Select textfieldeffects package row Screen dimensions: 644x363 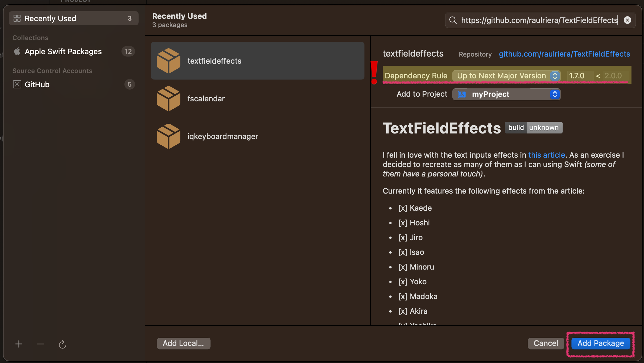(x=258, y=61)
